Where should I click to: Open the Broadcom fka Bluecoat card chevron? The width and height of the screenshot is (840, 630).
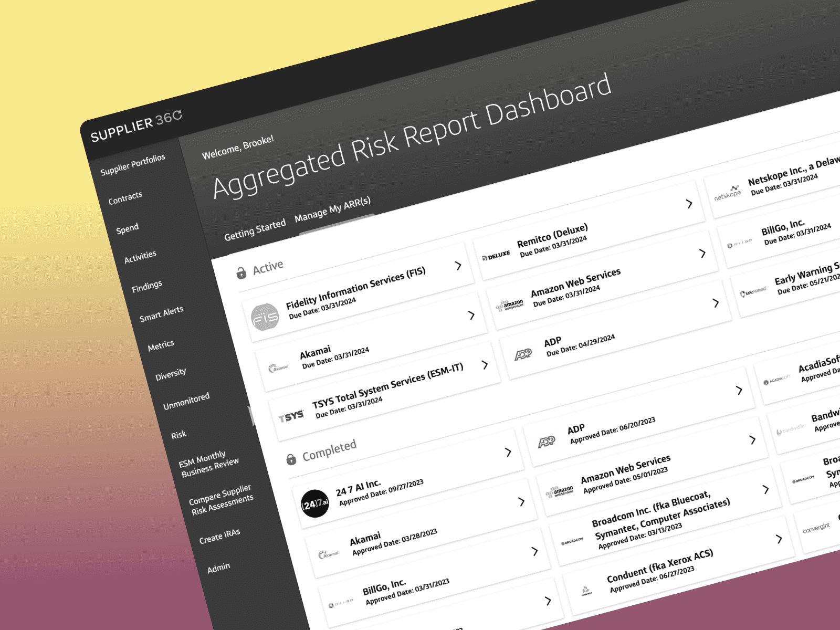(766, 489)
